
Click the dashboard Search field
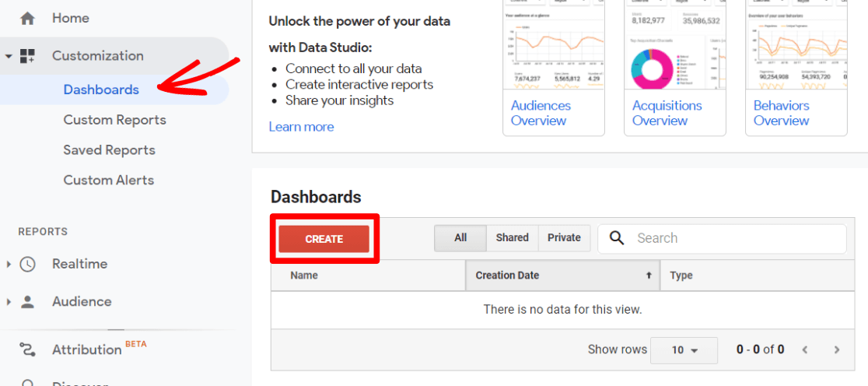tap(723, 239)
